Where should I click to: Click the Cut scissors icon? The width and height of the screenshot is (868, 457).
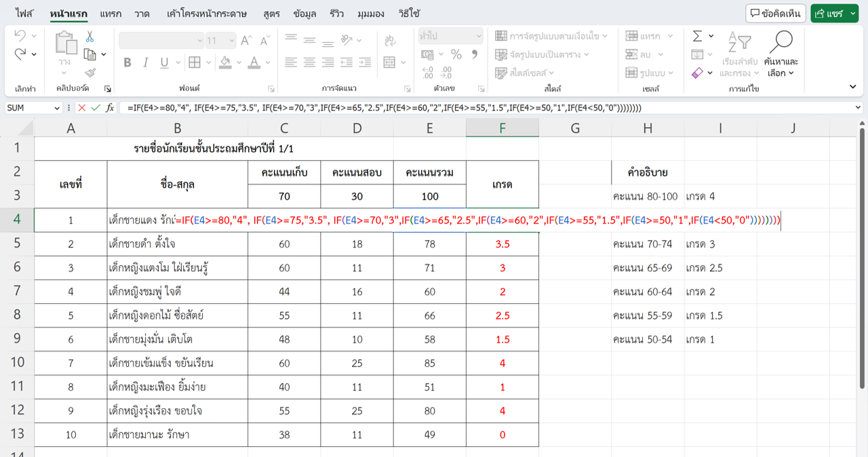click(90, 37)
